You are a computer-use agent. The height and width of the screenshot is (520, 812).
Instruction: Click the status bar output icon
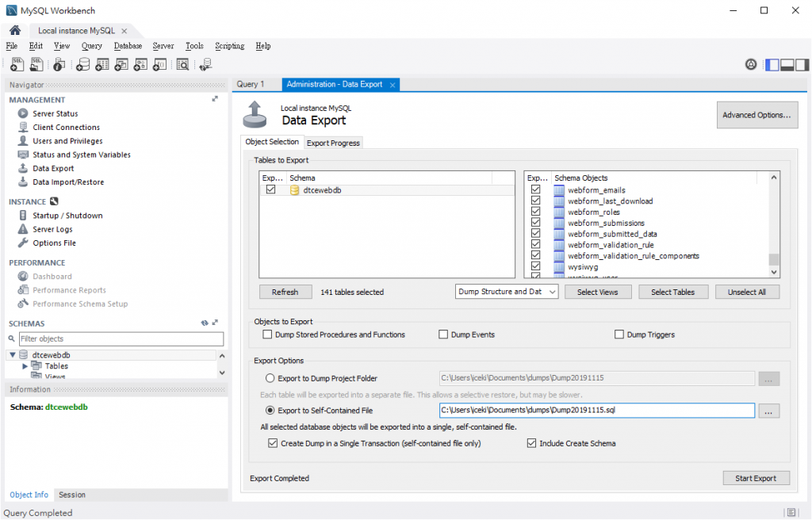click(x=791, y=512)
